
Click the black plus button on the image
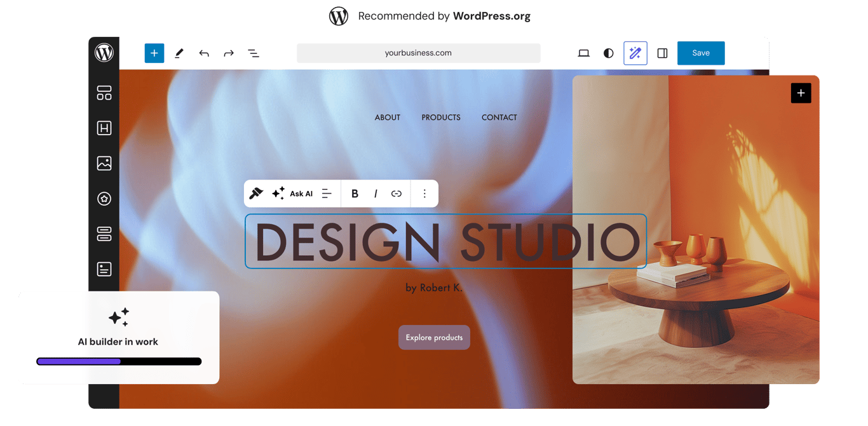(801, 93)
